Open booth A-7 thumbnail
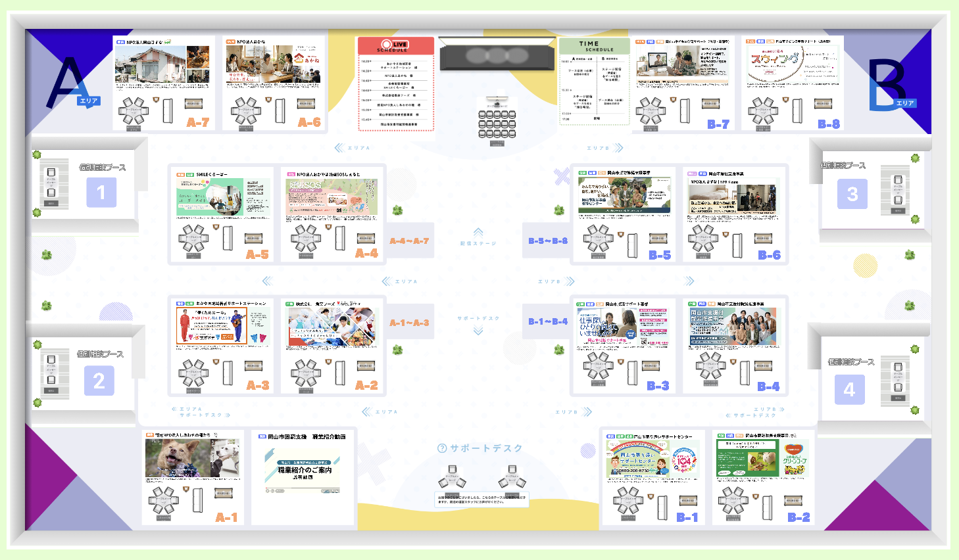959x560 pixels. pyautogui.click(x=162, y=64)
